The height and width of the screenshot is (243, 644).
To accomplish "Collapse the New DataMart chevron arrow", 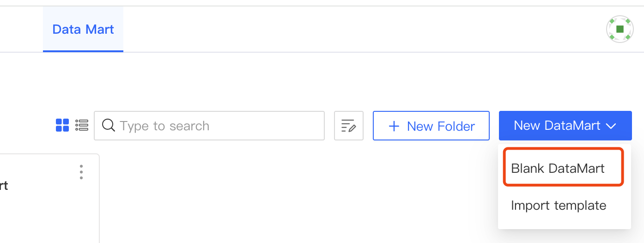I will 611,126.
